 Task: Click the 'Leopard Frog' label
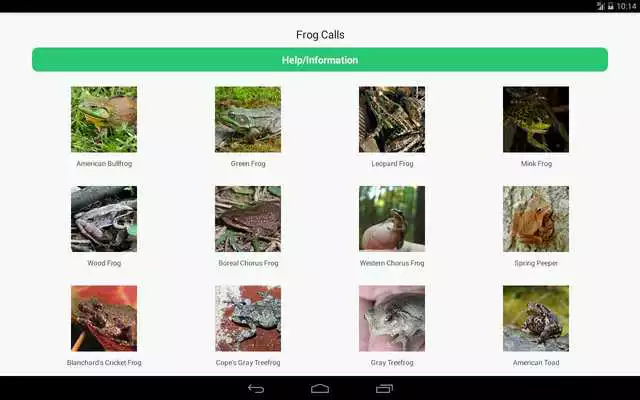(392, 164)
